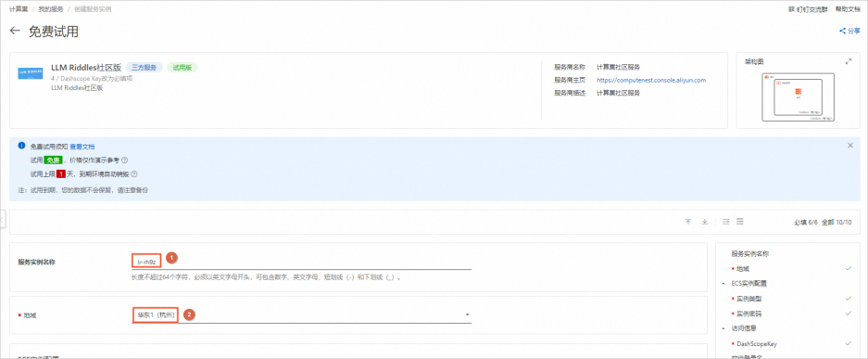
Task: Expand all sections with the detailed list icon
Action: point(740,222)
